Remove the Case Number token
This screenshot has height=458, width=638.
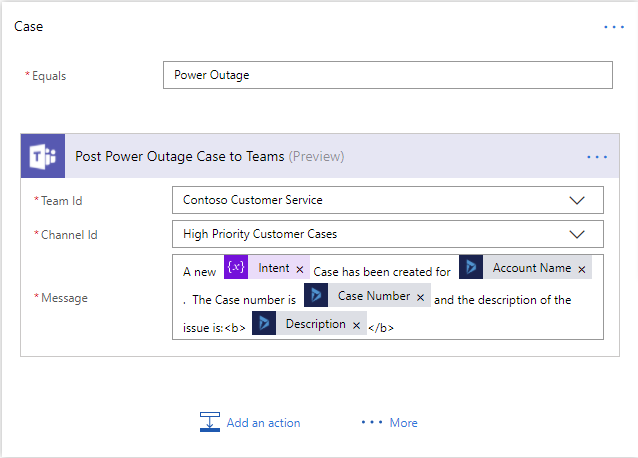point(421,297)
